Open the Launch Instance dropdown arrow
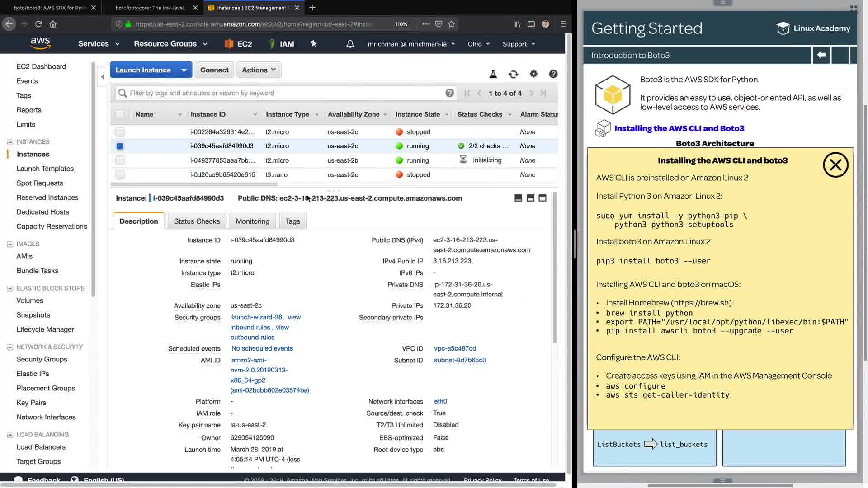The height and width of the screenshot is (488, 868). (x=184, y=70)
